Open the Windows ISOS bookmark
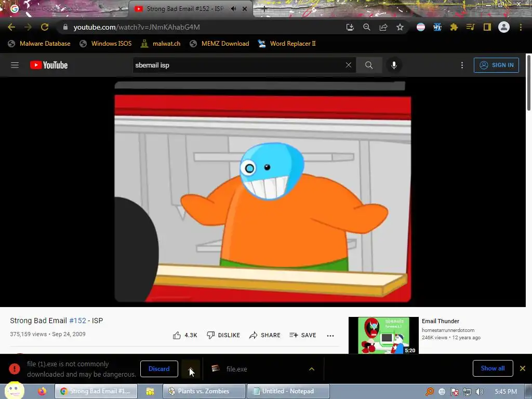The image size is (532, 399). coord(105,44)
